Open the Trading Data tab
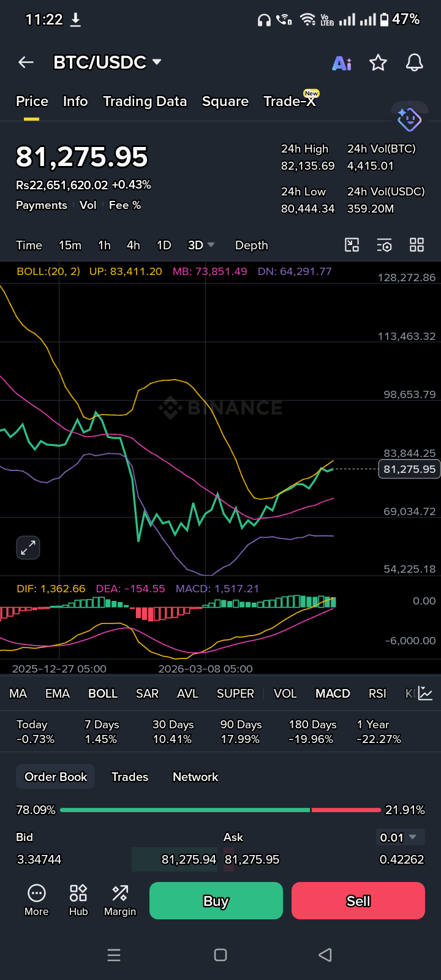The width and height of the screenshot is (441, 980). point(145,102)
